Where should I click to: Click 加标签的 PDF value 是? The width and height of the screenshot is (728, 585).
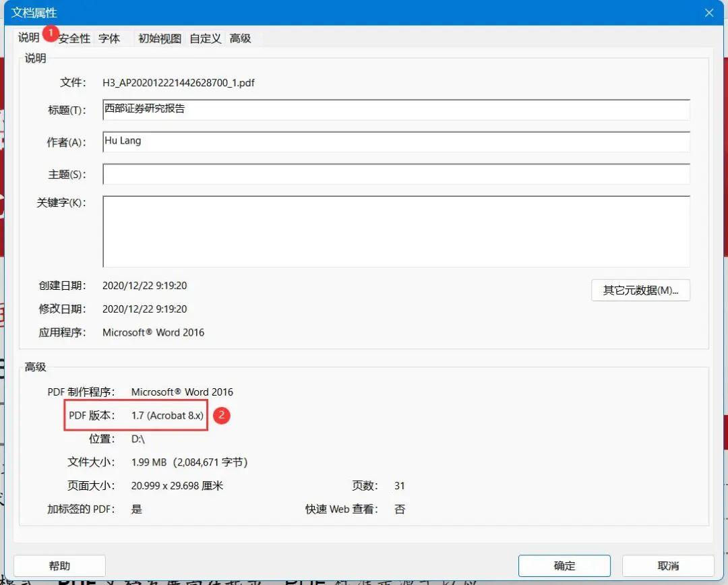point(136,510)
